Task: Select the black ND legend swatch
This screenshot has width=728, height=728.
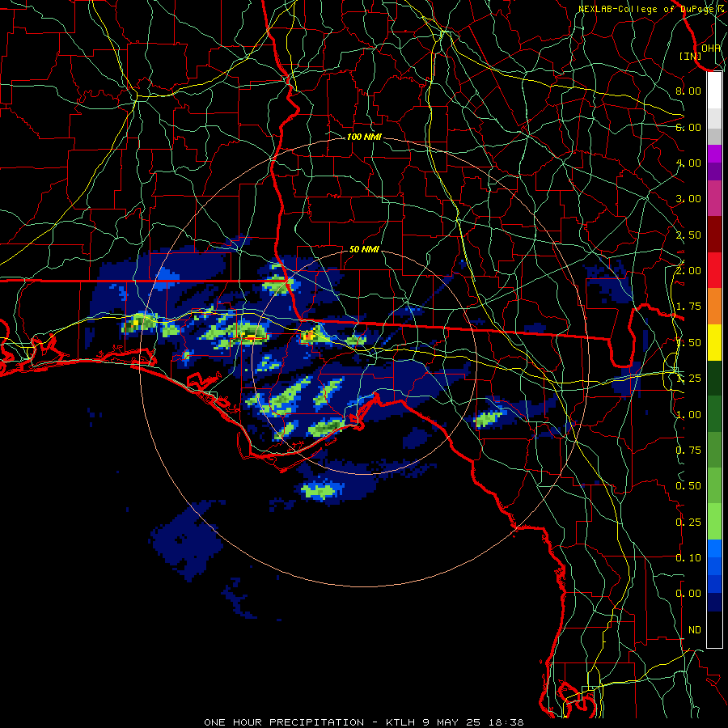Action: pyautogui.click(x=714, y=629)
